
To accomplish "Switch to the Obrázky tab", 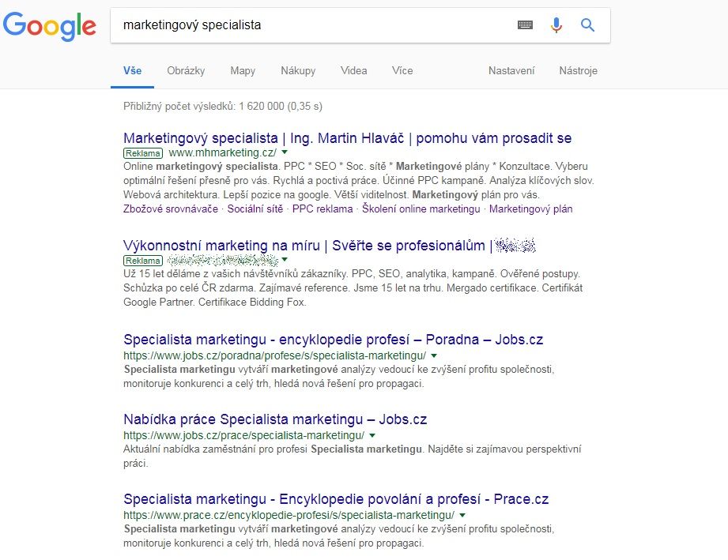I will coord(186,70).
